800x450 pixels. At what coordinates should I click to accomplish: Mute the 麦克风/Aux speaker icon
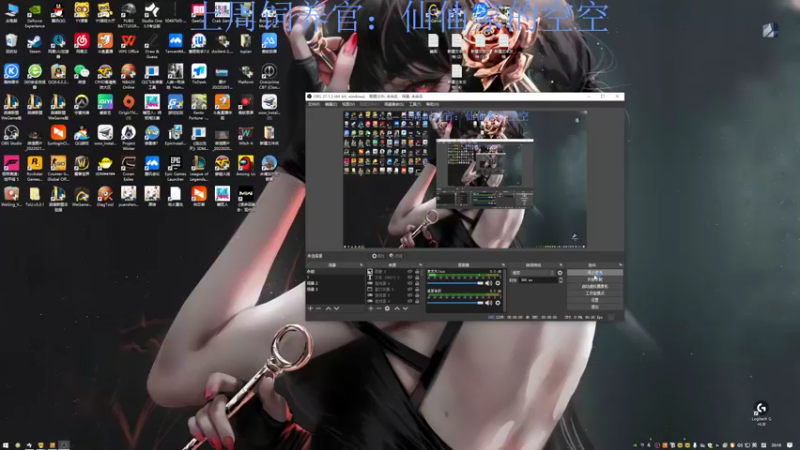pos(488,283)
